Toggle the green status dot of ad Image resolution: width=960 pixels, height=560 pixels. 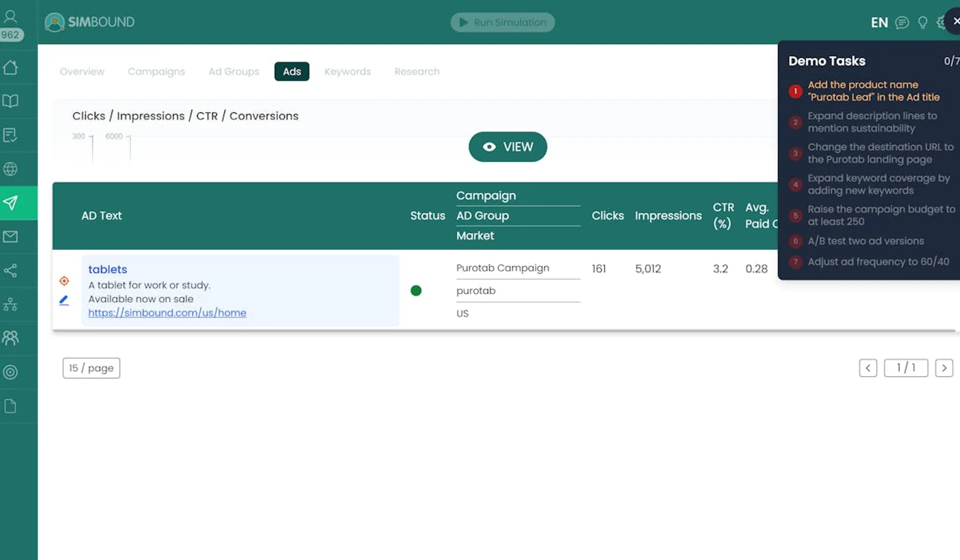(x=416, y=290)
